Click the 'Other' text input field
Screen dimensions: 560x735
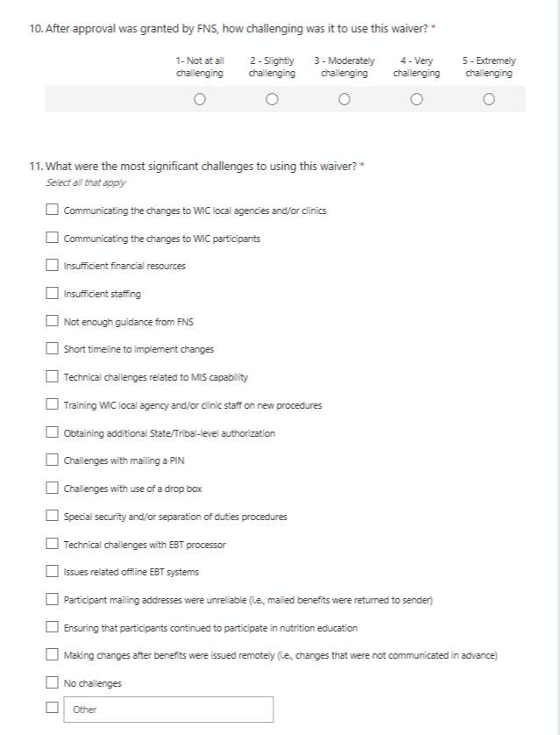pos(168,710)
